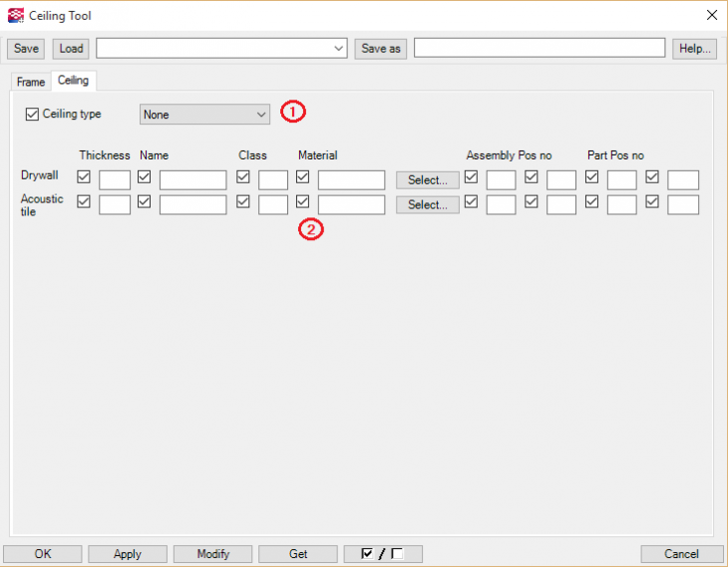Click the Drywall Name text field
Viewport: 728px width, 567px height.
coord(192,180)
